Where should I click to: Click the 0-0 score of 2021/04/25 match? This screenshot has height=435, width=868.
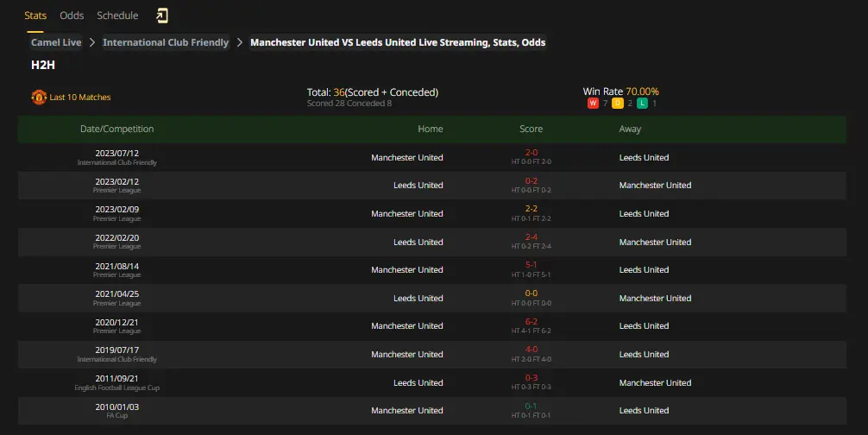tap(531, 293)
